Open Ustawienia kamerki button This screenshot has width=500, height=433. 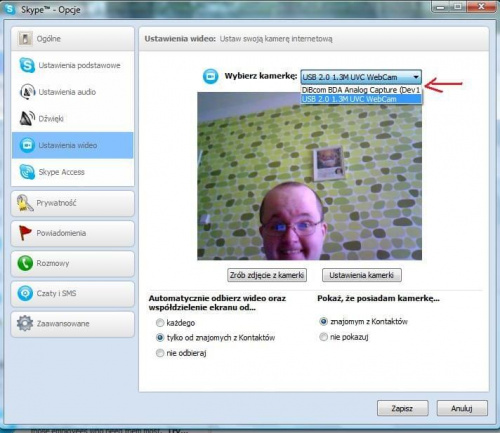(362, 275)
